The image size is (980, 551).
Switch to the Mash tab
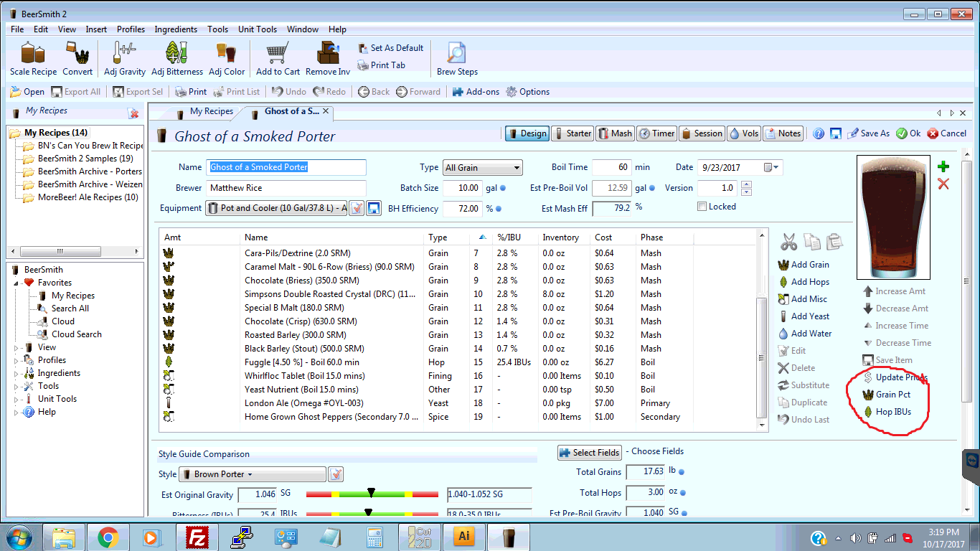614,133
